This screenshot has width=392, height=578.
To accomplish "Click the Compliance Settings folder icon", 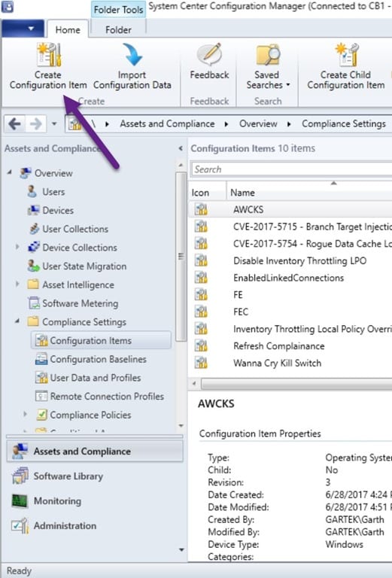I will click(33, 321).
